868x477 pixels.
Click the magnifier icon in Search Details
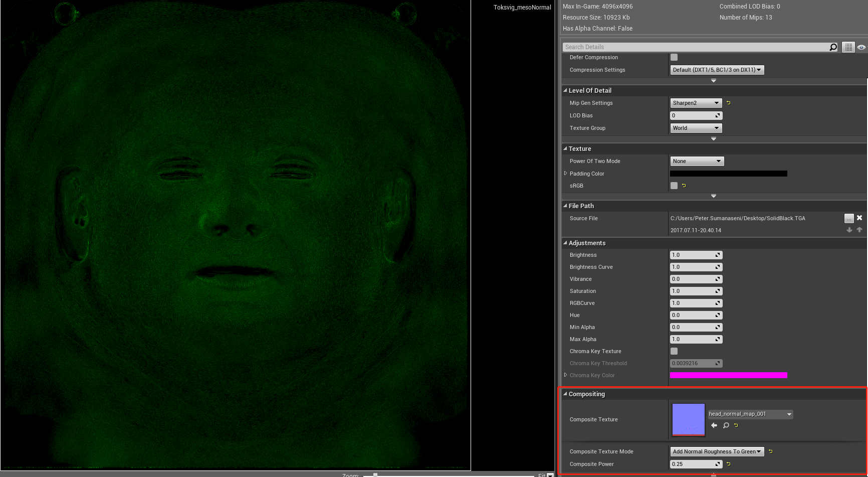coord(833,47)
